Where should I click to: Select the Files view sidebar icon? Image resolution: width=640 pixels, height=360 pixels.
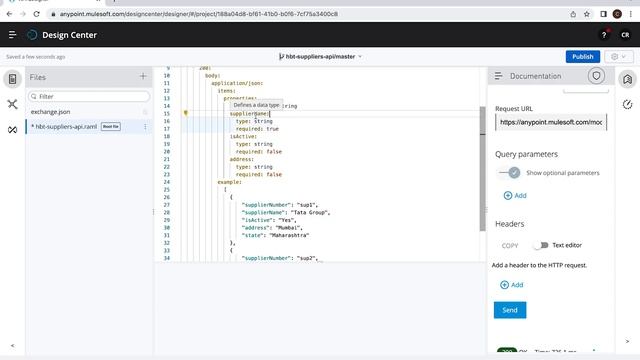pyautogui.click(x=13, y=79)
